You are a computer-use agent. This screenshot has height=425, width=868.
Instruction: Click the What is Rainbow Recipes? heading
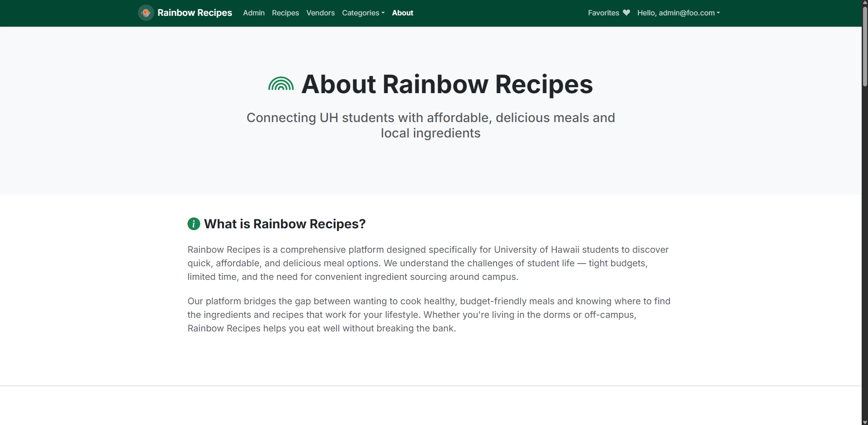point(285,224)
